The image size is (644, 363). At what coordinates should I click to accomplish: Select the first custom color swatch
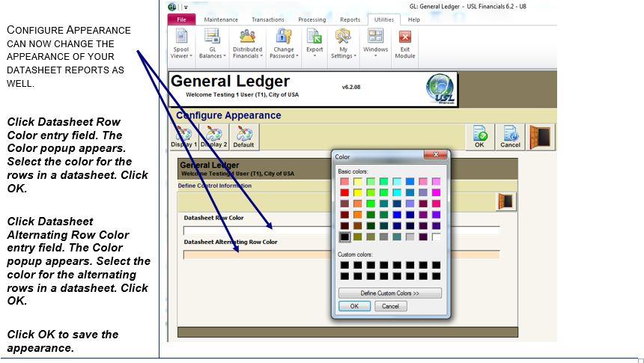pos(344,265)
